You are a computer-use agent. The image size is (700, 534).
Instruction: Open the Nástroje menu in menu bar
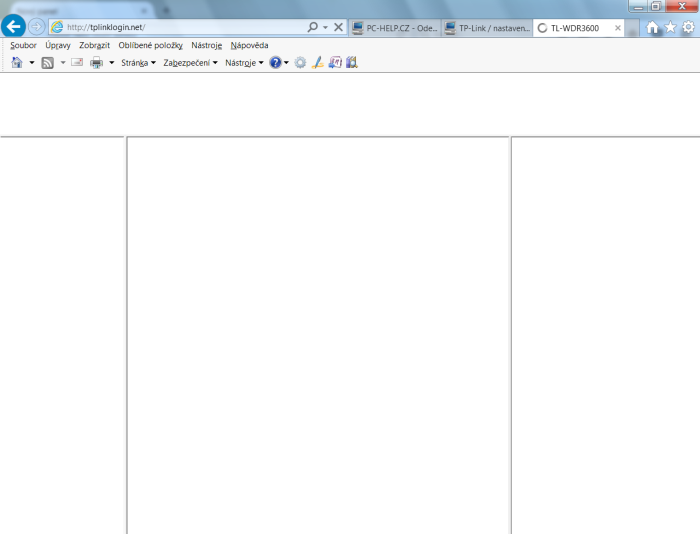pos(207,45)
